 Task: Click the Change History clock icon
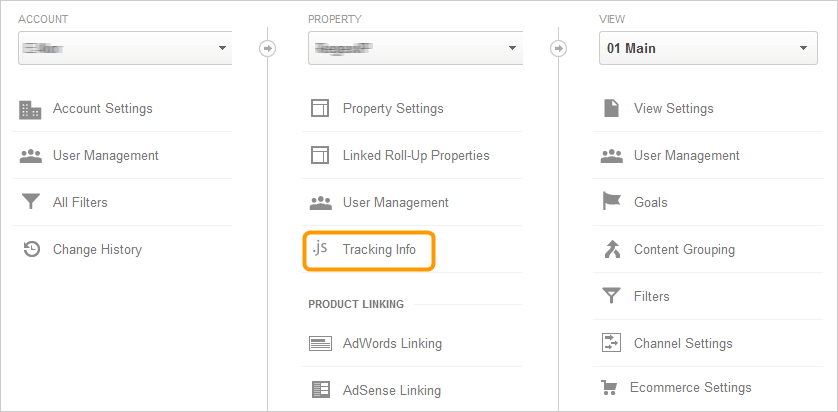pyautogui.click(x=32, y=250)
